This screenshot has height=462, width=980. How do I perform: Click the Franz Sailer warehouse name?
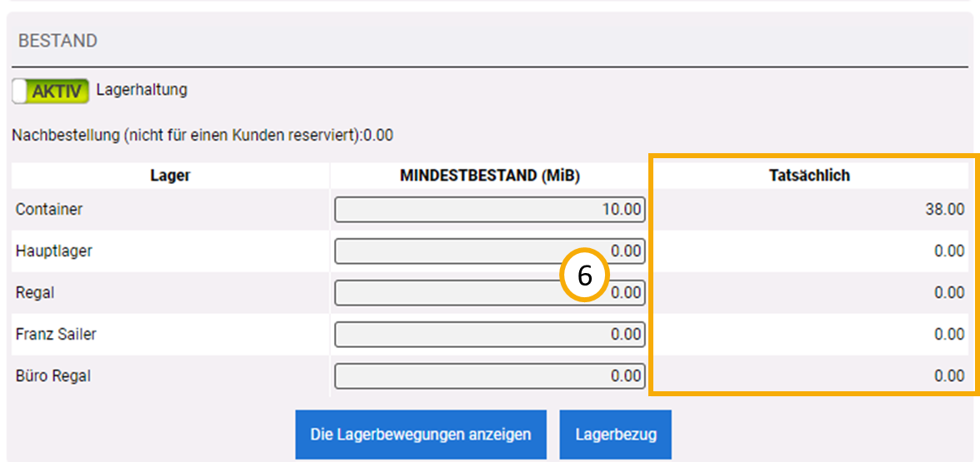56,335
